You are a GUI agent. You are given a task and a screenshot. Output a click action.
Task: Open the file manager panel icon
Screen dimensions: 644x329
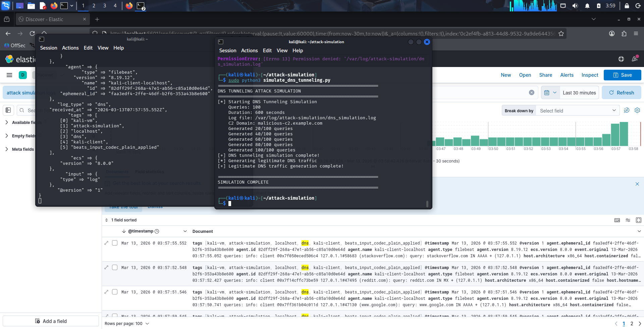pos(31,5)
